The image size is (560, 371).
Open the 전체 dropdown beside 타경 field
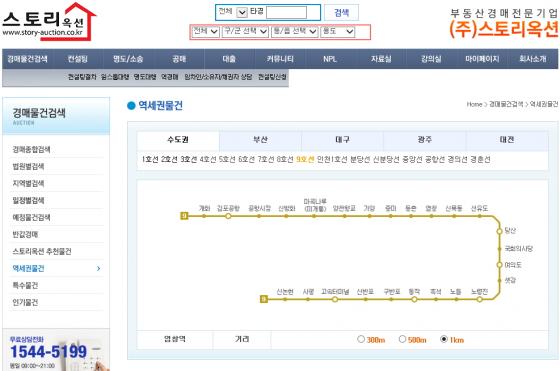(x=242, y=12)
